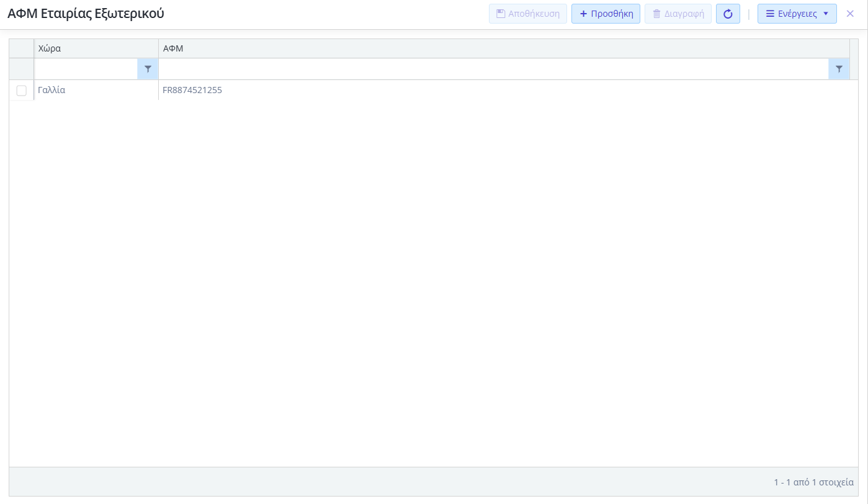The width and height of the screenshot is (868, 504).
Task: Open the Χώρα column filter funnel
Action: (x=148, y=70)
